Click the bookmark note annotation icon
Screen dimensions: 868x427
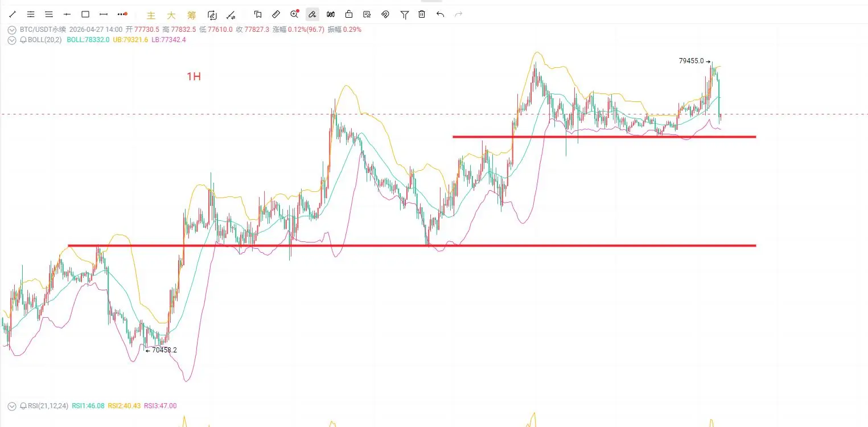point(258,14)
